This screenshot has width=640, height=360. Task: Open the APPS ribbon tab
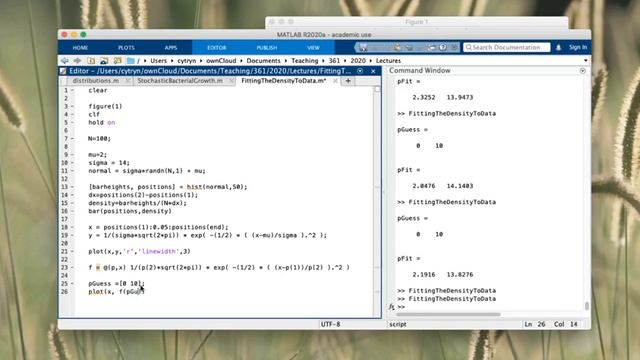pos(171,48)
